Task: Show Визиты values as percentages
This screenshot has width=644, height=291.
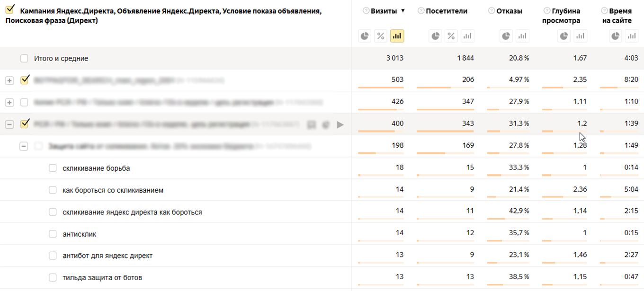Action: [381, 35]
